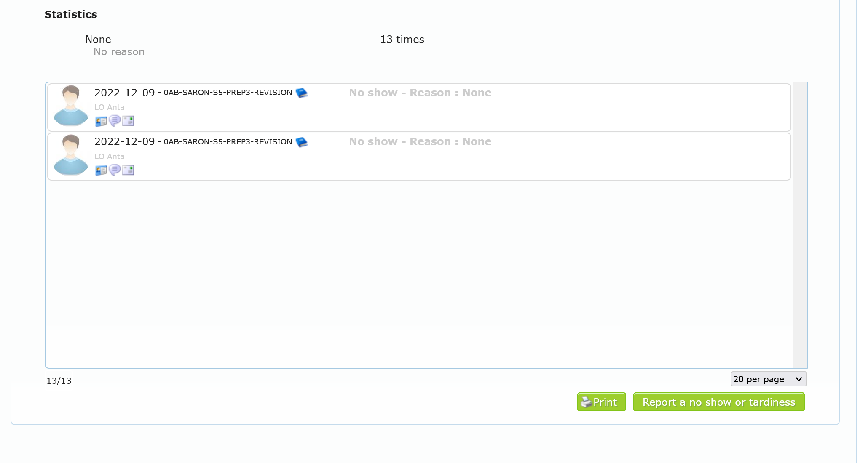Click blue book icon in second record
The height and width of the screenshot is (463, 868).
coord(301,142)
